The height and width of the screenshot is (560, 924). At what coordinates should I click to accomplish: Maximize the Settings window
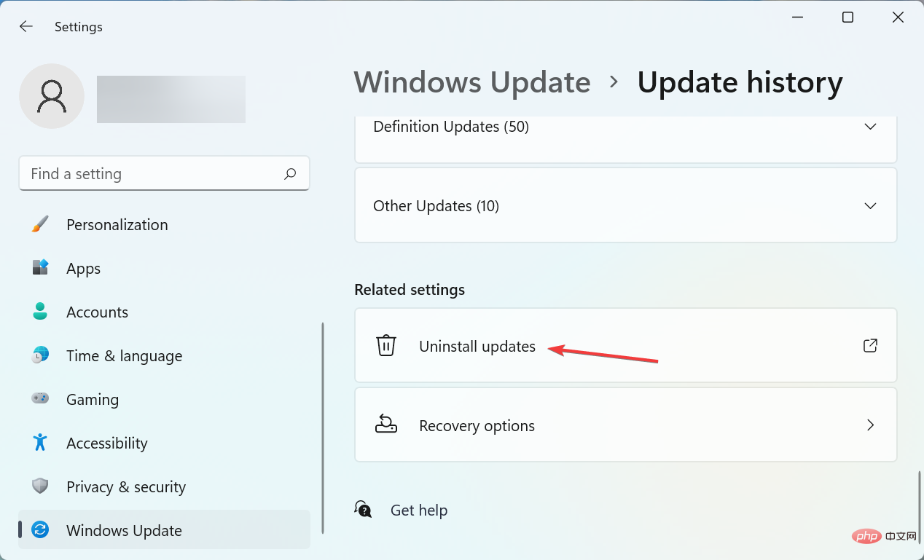click(847, 17)
